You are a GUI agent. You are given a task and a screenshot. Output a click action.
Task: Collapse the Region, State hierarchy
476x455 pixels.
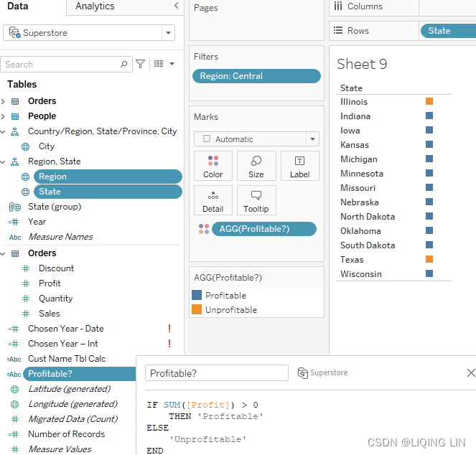(x=4, y=161)
